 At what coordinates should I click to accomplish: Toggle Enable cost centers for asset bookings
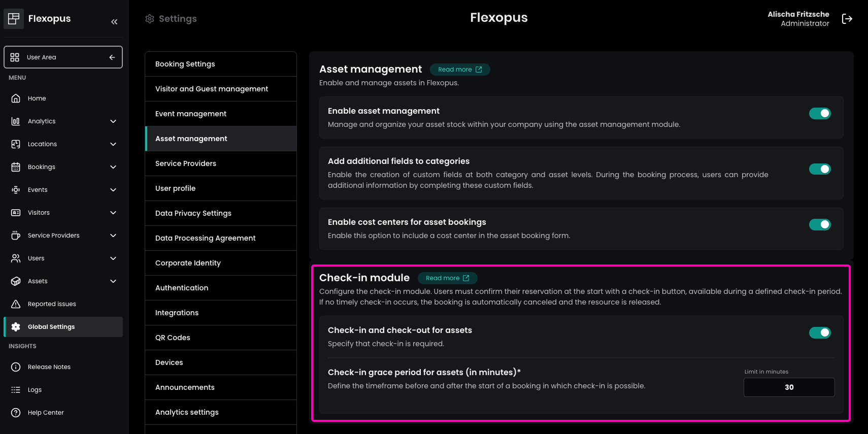819,224
